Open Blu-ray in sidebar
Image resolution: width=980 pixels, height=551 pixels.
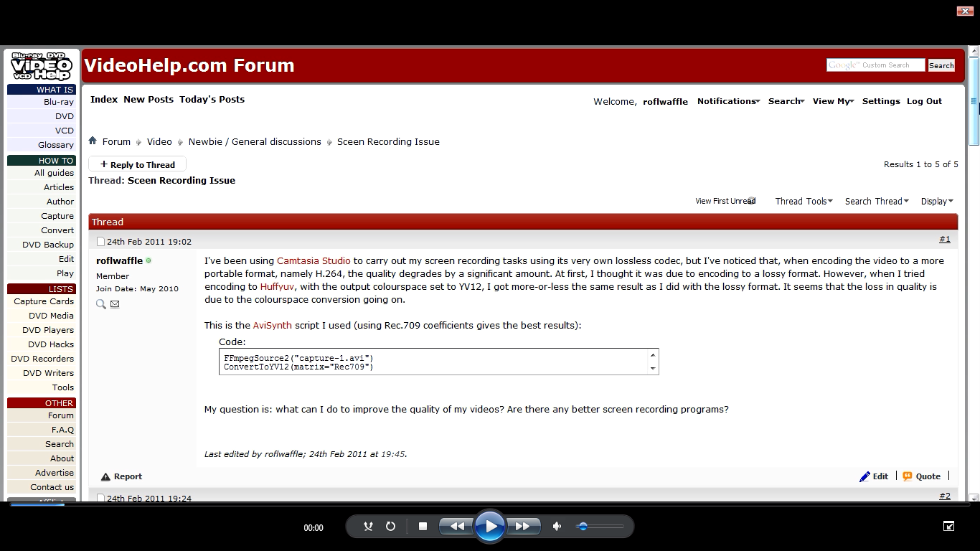click(59, 102)
